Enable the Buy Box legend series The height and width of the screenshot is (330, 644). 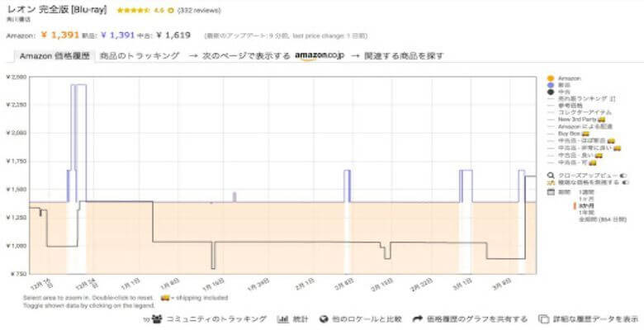[571, 133]
